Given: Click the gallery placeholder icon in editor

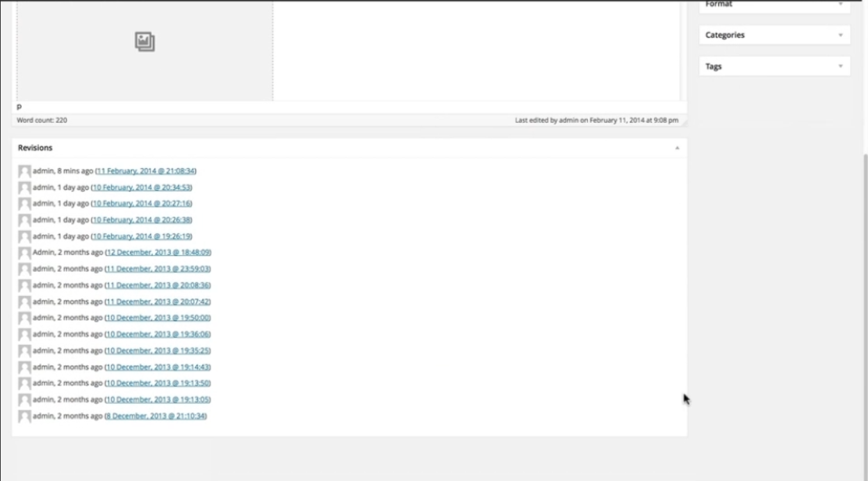Looking at the screenshot, I should (145, 42).
